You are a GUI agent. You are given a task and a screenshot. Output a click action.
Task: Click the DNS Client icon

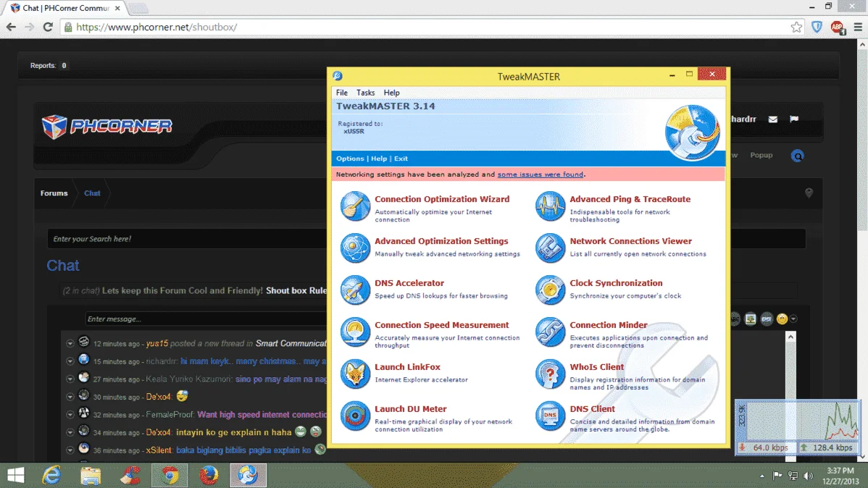click(x=550, y=416)
